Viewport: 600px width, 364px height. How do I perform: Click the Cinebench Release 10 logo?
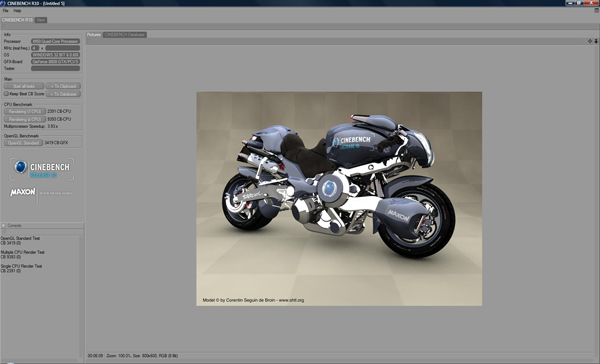coord(42,169)
